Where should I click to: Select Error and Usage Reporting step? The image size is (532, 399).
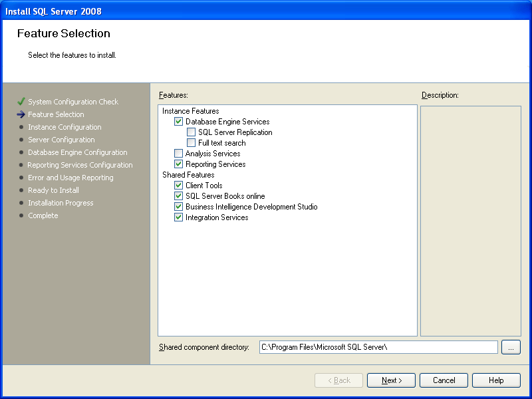pyautogui.click(x=70, y=178)
